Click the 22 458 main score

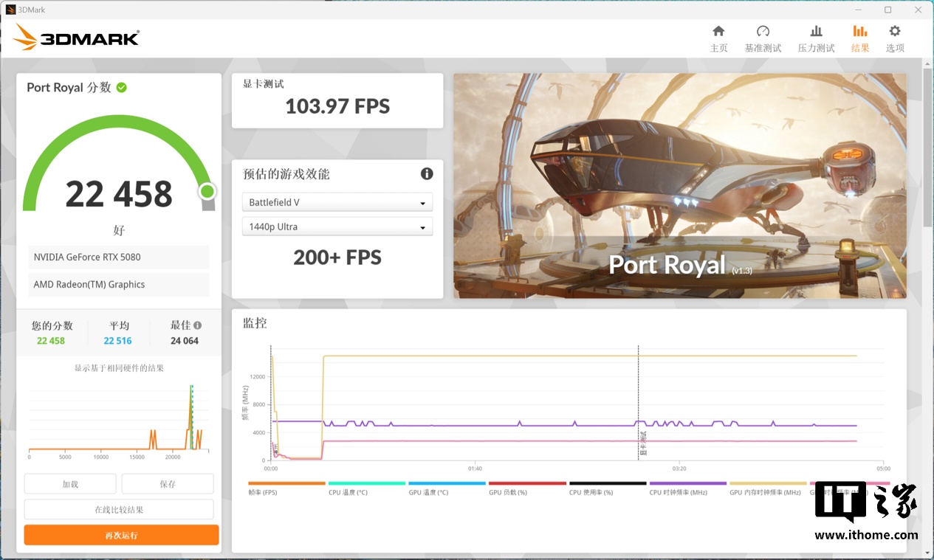119,194
